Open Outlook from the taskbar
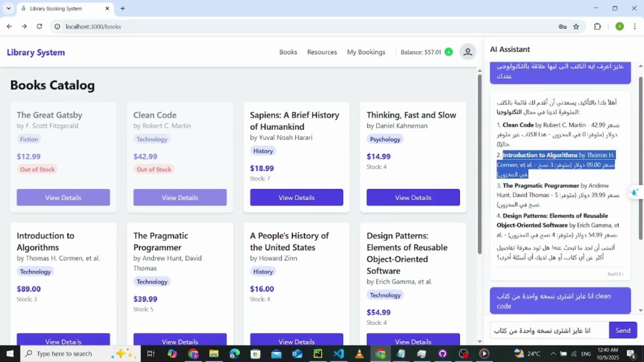The height and width of the screenshot is (362, 644). click(297, 353)
